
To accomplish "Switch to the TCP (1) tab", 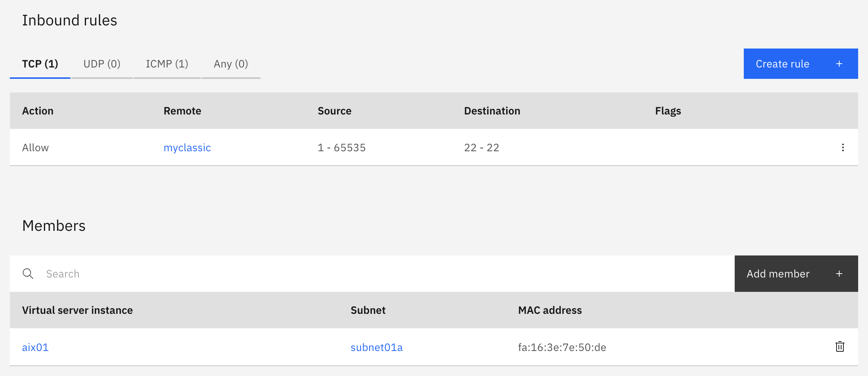I will (40, 64).
